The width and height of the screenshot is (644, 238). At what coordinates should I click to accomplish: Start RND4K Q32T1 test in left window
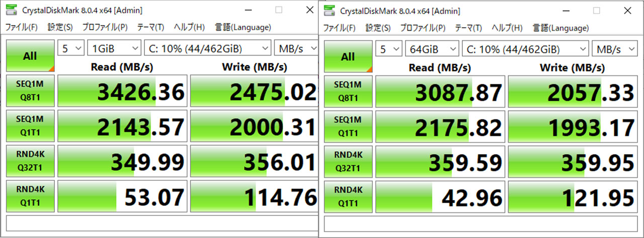pos(30,161)
